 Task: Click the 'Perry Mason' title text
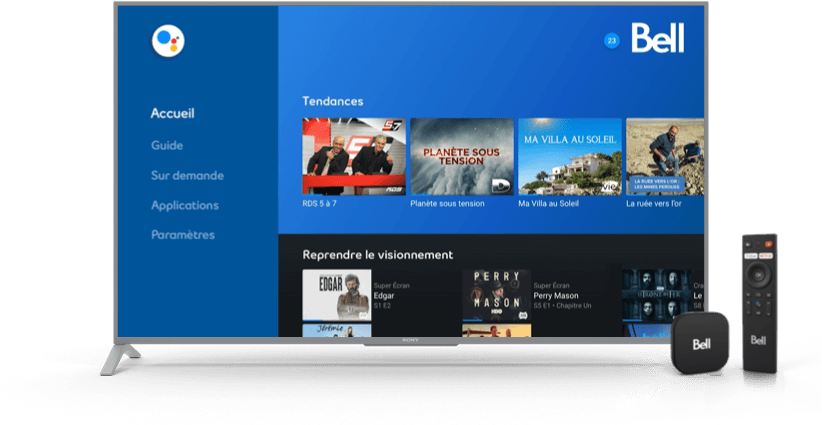[x=556, y=296]
